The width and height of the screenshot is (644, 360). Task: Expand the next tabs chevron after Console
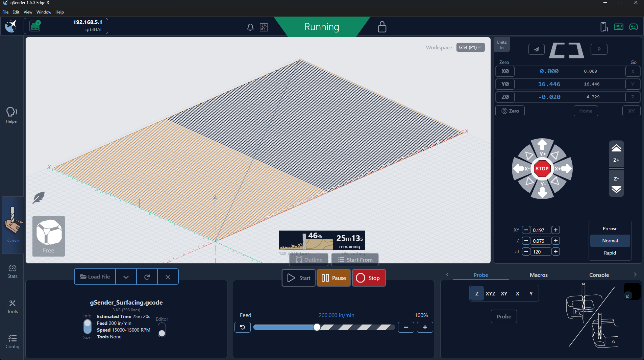635,274
